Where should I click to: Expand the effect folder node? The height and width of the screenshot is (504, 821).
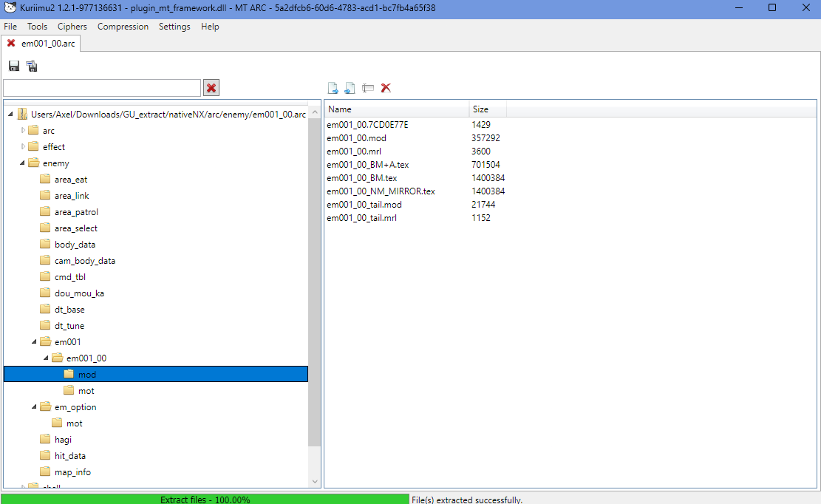[23, 147]
